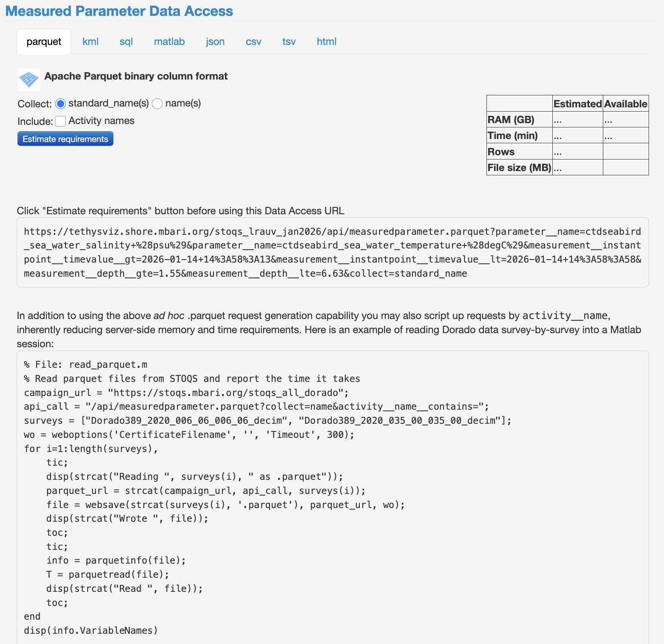Select the standard_name(s) radio button

(x=60, y=104)
